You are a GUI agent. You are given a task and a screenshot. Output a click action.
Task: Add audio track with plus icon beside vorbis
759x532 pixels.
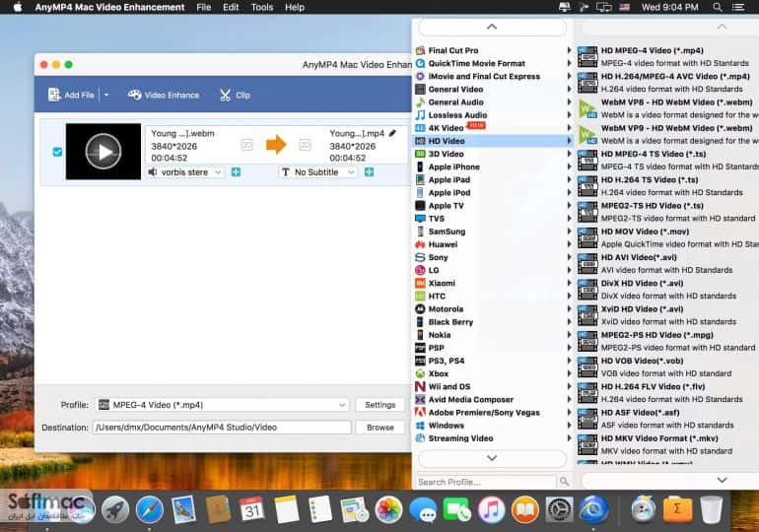[x=236, y=172]
